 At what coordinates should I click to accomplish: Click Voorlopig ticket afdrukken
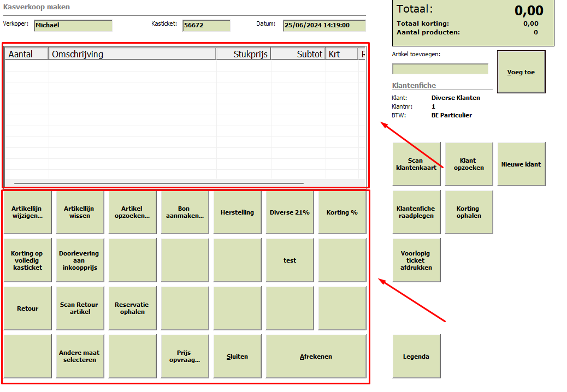417,260
